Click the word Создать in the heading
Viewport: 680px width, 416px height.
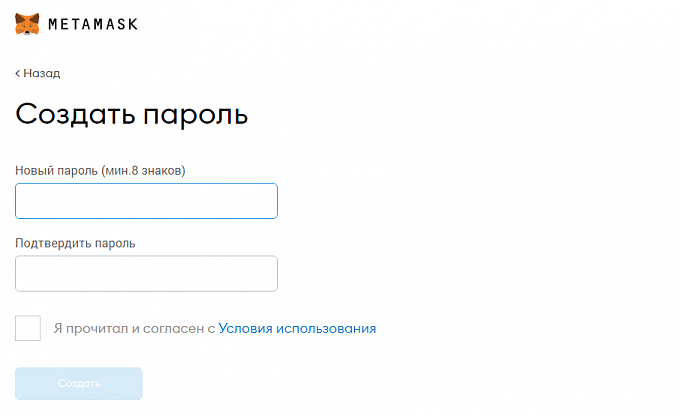pos(74,114)
